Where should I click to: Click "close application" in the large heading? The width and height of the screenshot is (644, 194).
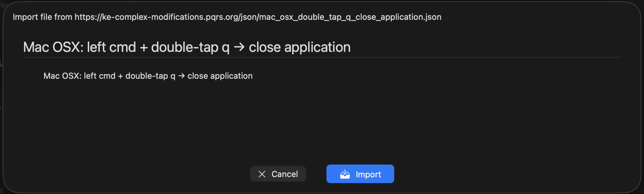click(x=299, y=47)
